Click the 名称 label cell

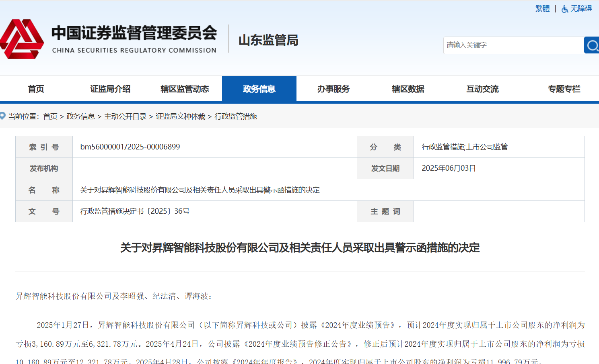click(x=44, y=190)
